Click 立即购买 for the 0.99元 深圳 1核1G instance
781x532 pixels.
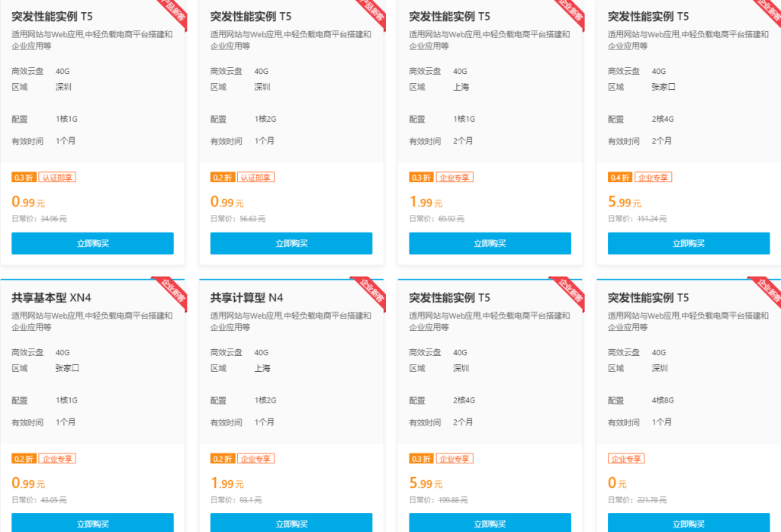click(x=92, y=243)
